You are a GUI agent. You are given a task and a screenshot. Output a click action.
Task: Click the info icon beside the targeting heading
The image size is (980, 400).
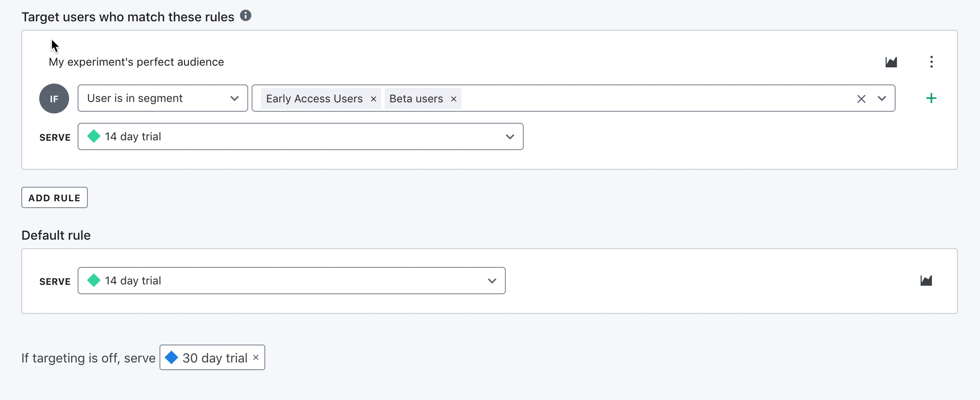245,15
